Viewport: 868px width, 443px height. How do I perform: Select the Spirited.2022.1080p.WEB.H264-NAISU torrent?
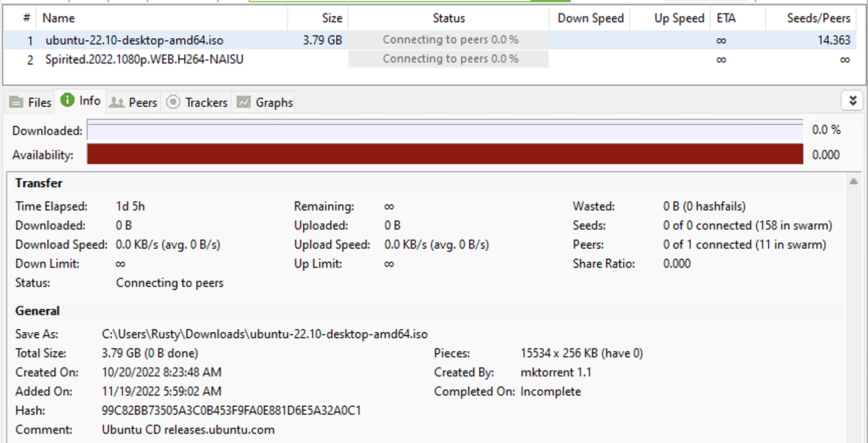[430, 59]
